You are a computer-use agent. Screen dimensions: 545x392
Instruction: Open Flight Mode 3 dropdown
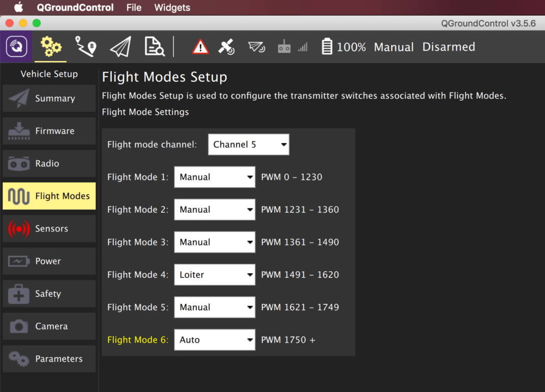[214, 242]
